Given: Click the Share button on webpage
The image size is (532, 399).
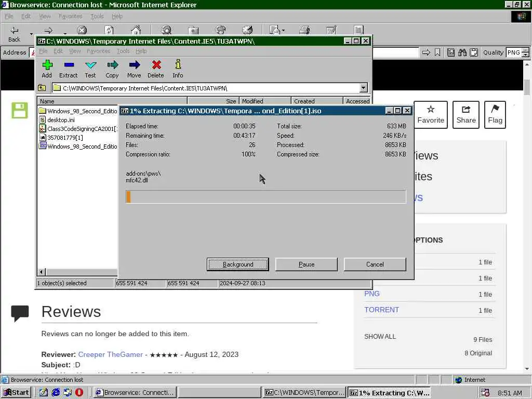Looking at the screenshot, I should (x=466, y=115).
